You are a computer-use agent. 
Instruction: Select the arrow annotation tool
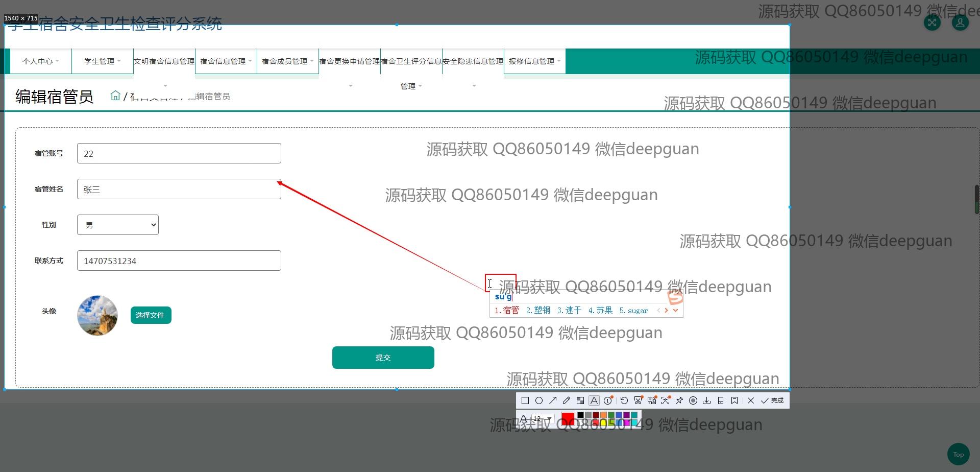[553, 400]
